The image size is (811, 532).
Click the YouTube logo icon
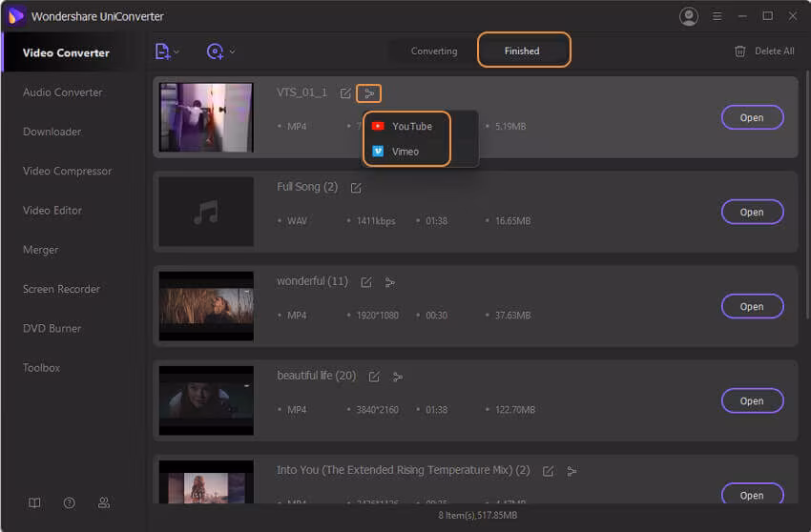point(378,126)
